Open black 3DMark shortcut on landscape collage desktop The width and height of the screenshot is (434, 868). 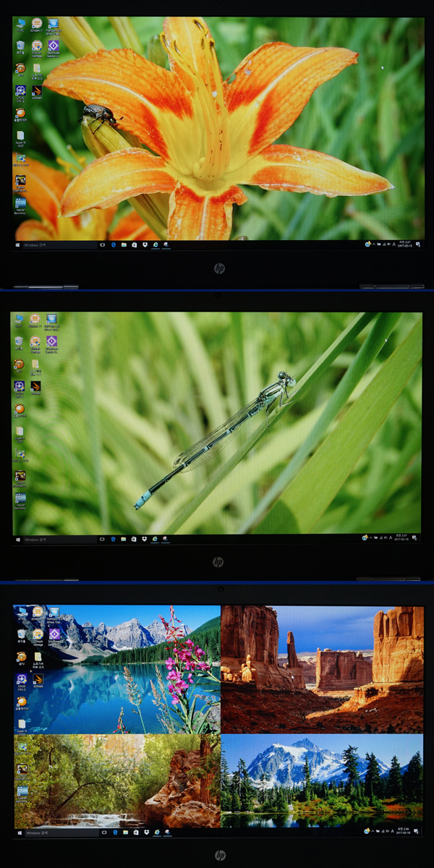pyautogui.click(x=38, y=681)
